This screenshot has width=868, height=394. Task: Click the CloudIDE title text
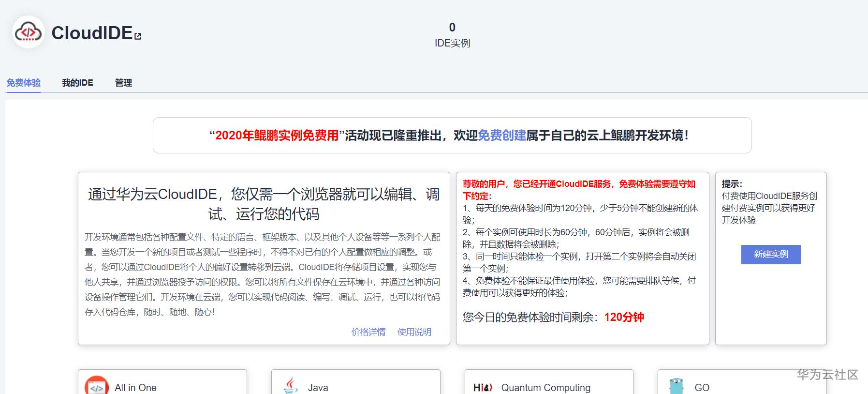tap(92, 33)
